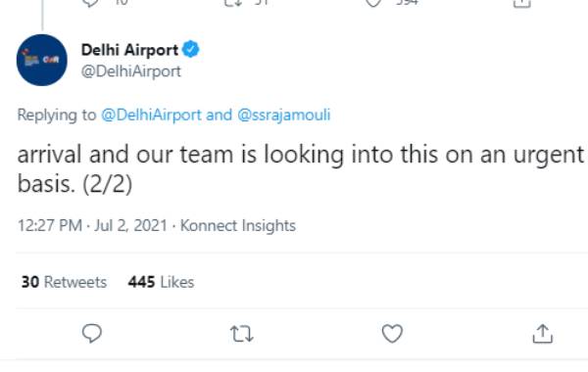
Task: Retweet the Delhi Airport (2/2) tweet
Action: [242, 334]
